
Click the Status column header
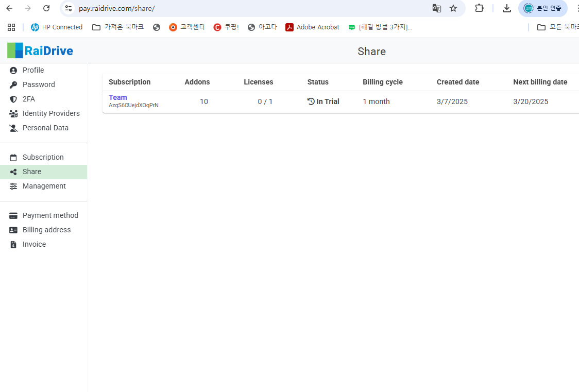coord(318,82)
